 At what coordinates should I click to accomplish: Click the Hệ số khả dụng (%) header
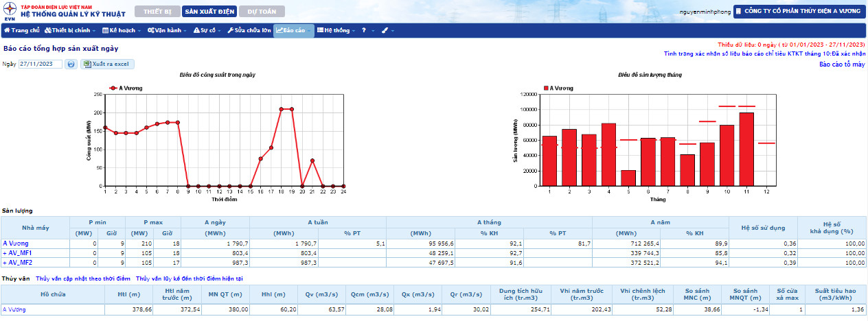(832, 227)
